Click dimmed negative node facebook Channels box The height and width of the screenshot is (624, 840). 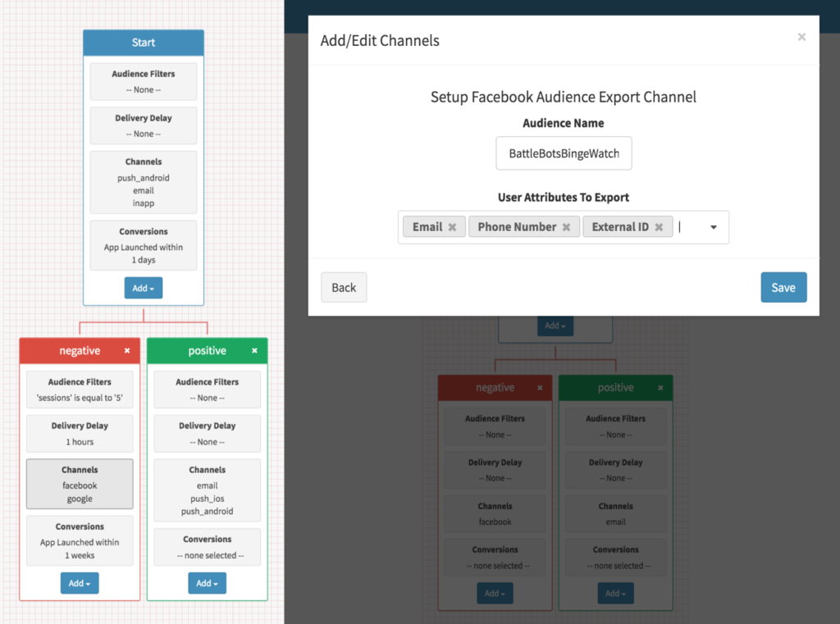click(495, 513)
